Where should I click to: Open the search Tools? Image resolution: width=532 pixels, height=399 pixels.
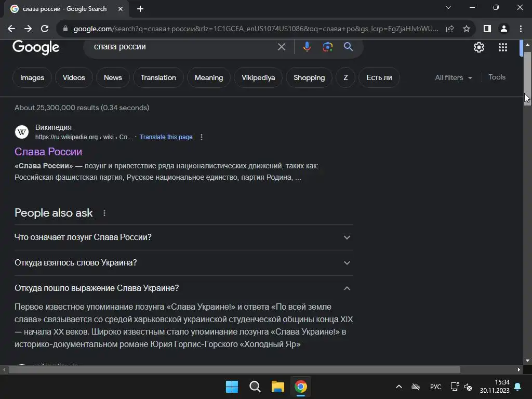tap(497, 77)
